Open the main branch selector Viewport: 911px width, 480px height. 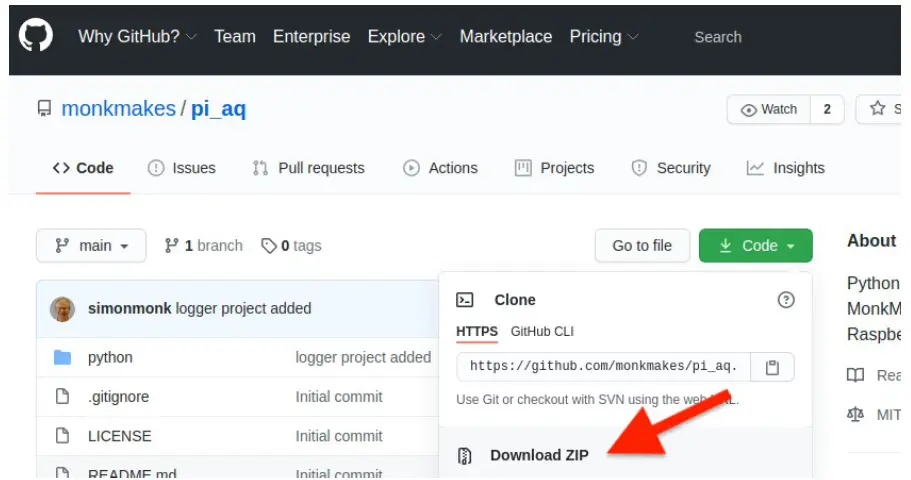[91, 246]
